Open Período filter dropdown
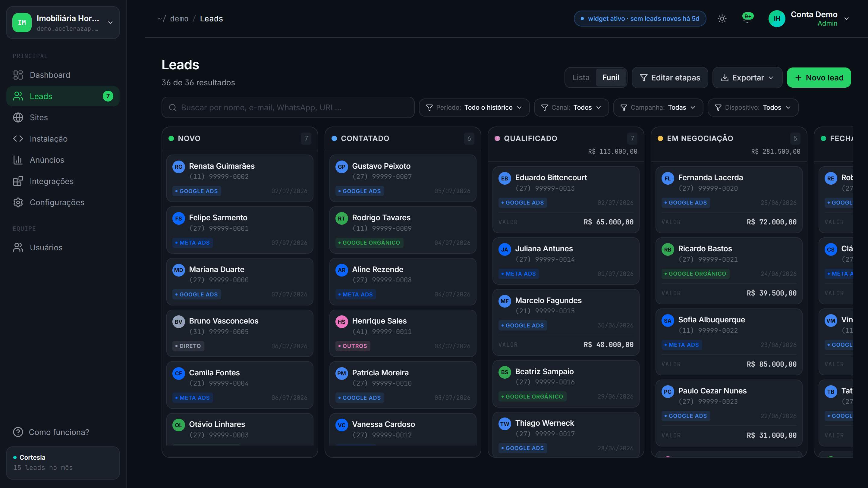The height and width of the screenshot is (488, 868). coord(474,108)
